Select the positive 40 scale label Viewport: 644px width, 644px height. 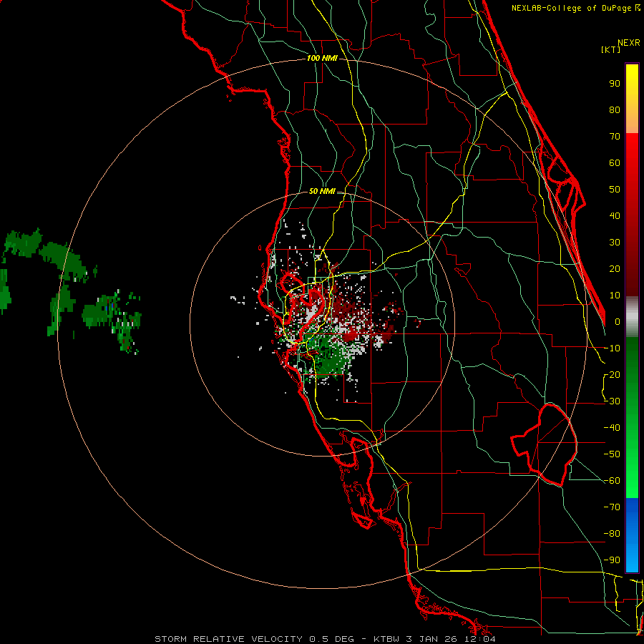[615, 216]
